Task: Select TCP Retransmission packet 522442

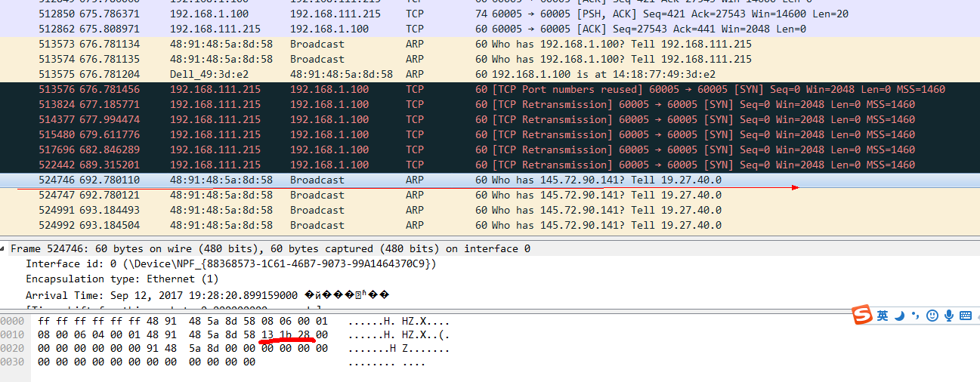Action: coord(490,165)
